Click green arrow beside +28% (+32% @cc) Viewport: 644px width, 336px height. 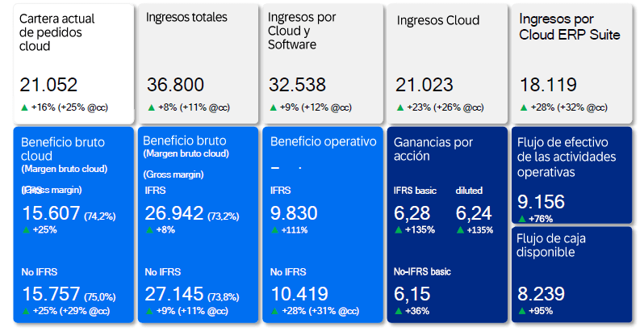(524, 107)
